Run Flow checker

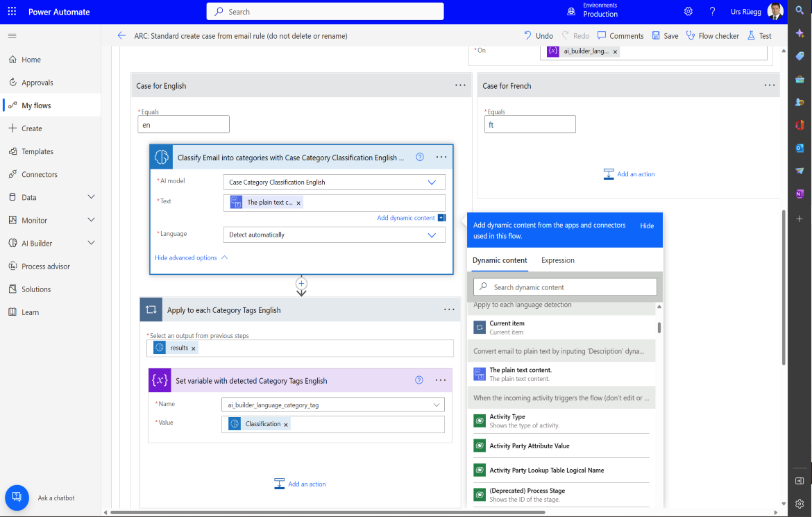click(713, 35)
